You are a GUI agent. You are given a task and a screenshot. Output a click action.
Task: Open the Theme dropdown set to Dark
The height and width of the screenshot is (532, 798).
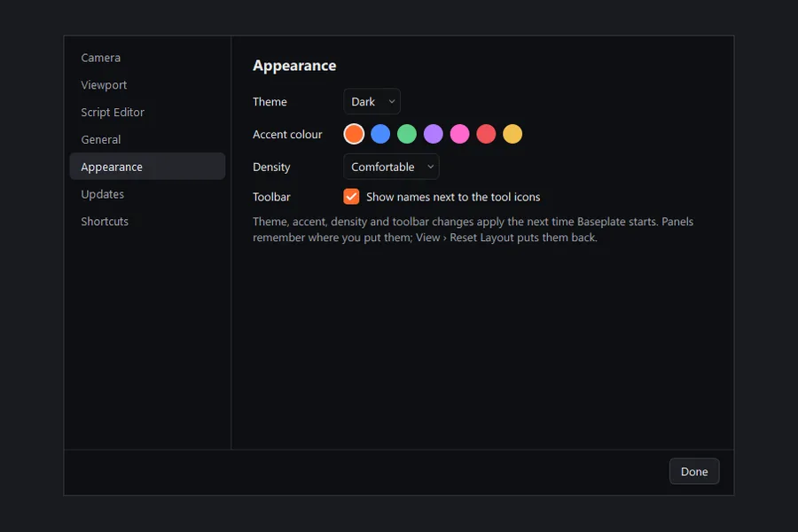(372, 102)
